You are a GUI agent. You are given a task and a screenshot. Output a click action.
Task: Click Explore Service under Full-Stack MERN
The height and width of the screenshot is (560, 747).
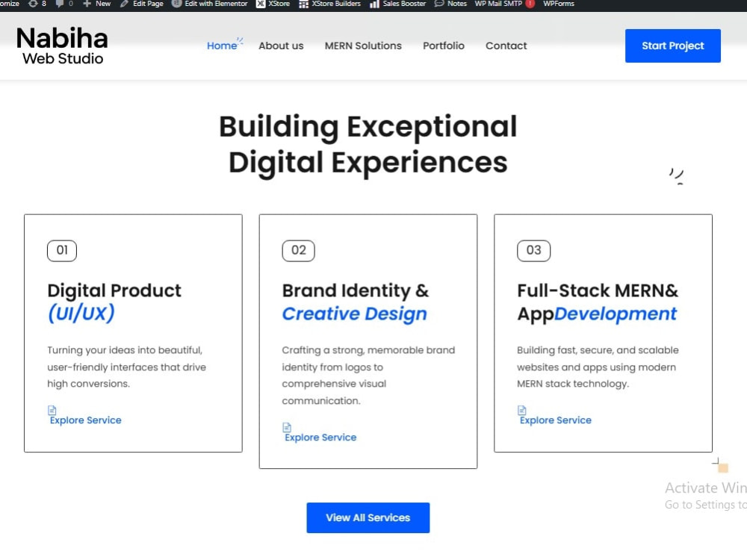tap(556, 420)
